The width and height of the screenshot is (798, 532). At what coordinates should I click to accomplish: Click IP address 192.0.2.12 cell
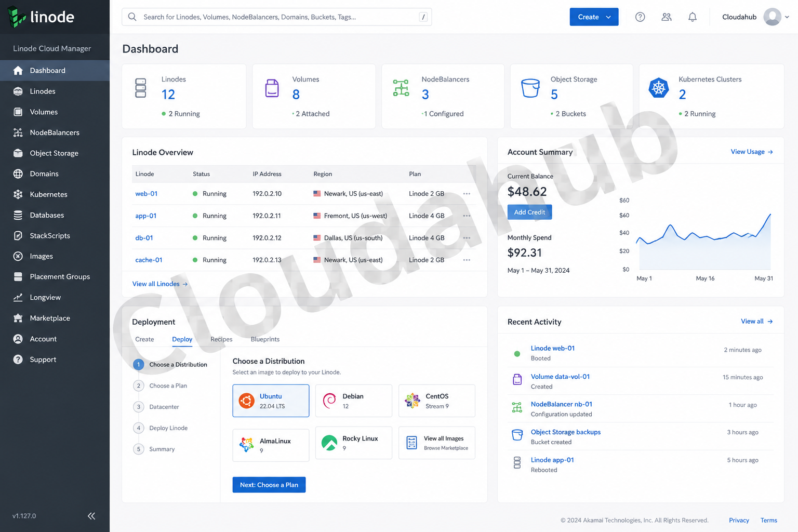click(267, 238)
